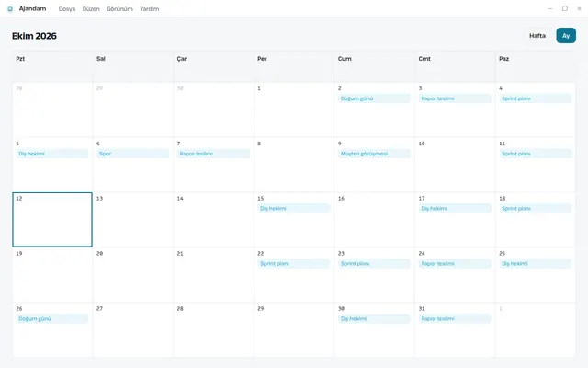The height and width of the screenshot is (368, 588).
Task: Select greyed-out September 28 day cell
Action: coord(52,109)
